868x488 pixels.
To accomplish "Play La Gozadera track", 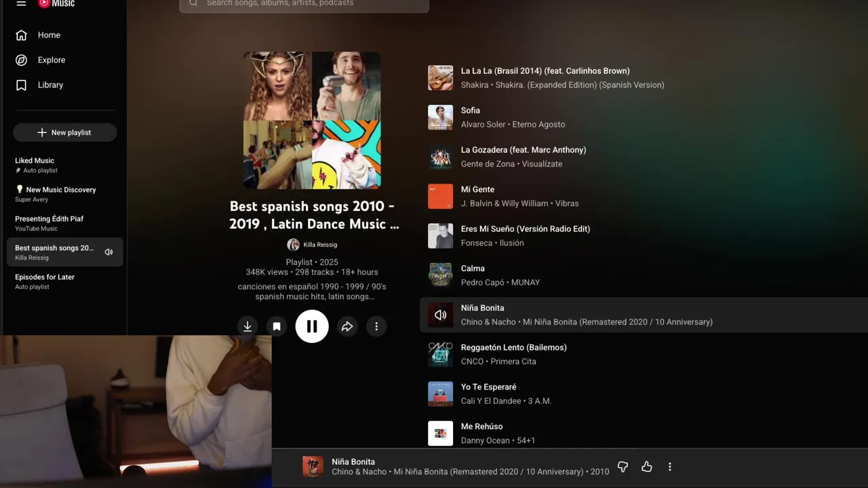I will [x=524, y=150].
